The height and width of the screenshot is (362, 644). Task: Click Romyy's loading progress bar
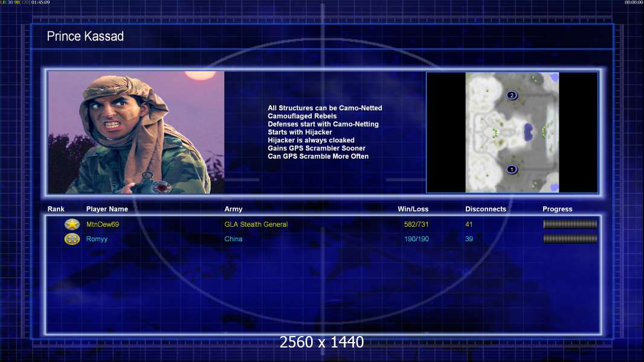(x=570, y=238)
